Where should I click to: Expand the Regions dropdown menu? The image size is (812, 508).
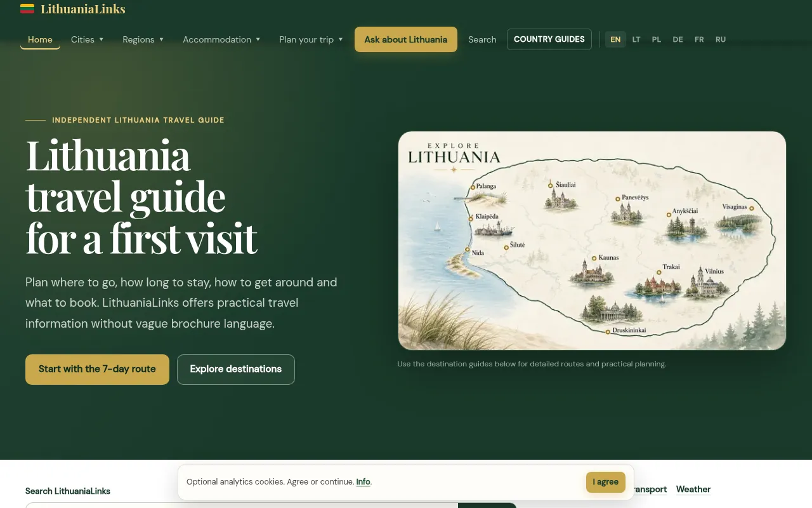(x=143, y=39)
